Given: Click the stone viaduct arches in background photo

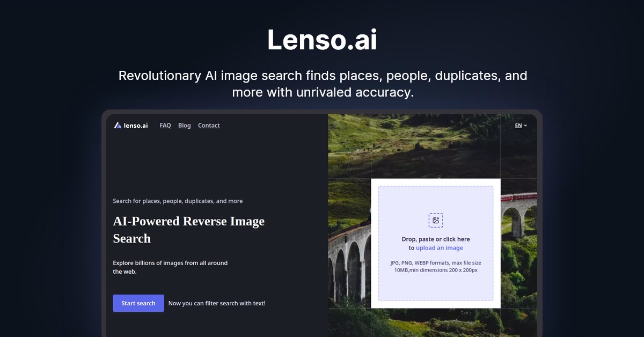Looking at the screenshot, I should point(349,268).
